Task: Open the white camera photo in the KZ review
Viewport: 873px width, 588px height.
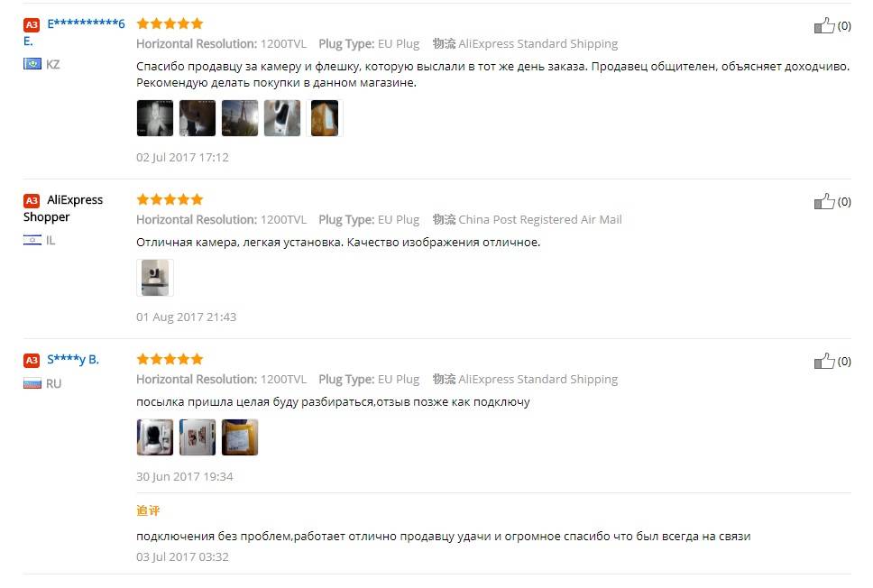Action: (281, 118)
